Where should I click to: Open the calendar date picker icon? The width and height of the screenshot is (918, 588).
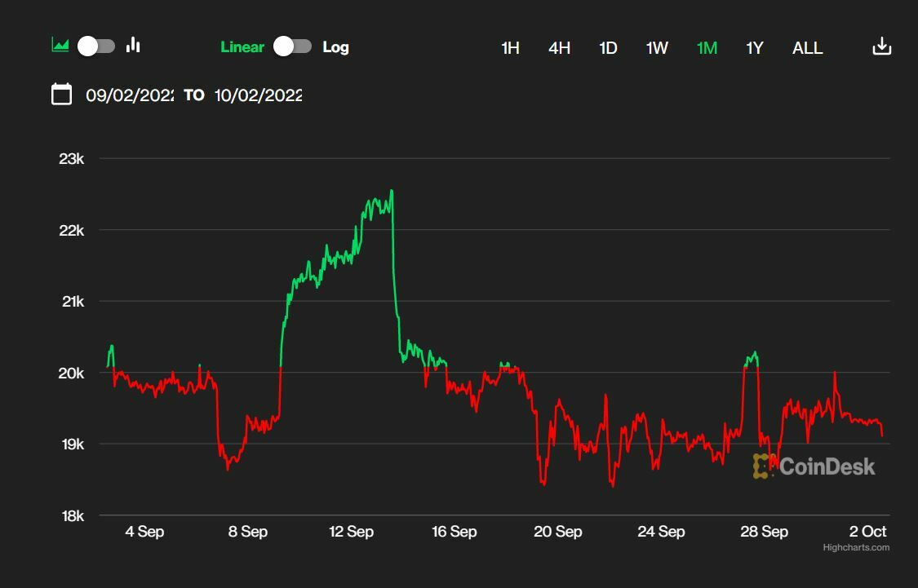point(61,95)
